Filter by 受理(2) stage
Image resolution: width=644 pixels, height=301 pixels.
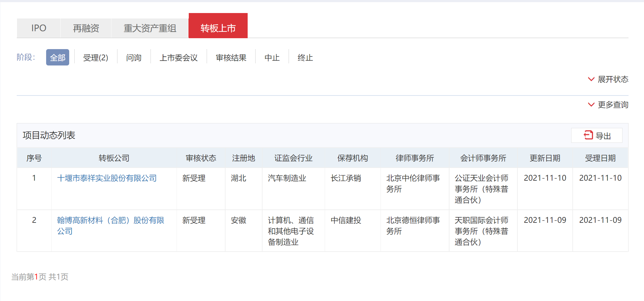coord(96,58)
